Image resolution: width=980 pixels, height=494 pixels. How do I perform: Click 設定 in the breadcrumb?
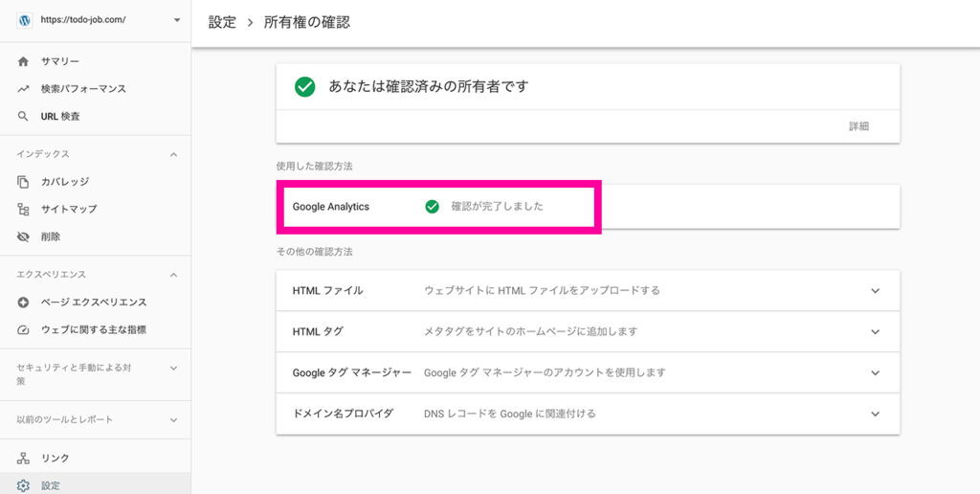(222, 23)
